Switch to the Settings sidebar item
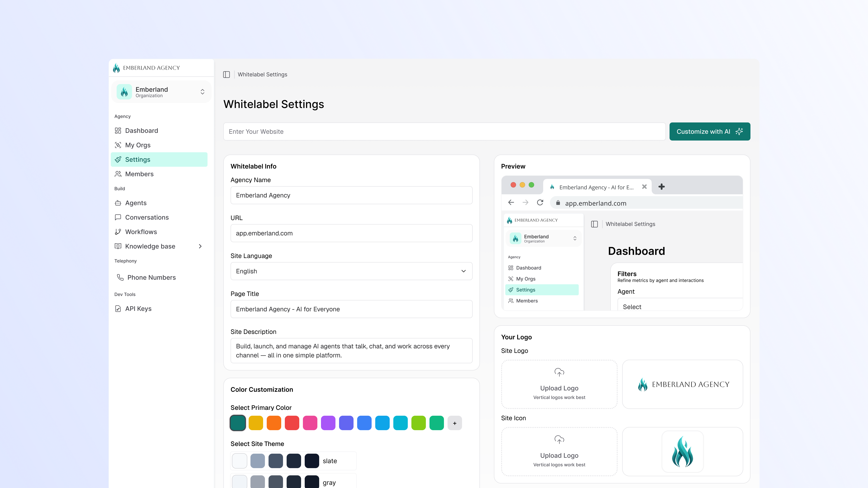 (x=137, y=159)
